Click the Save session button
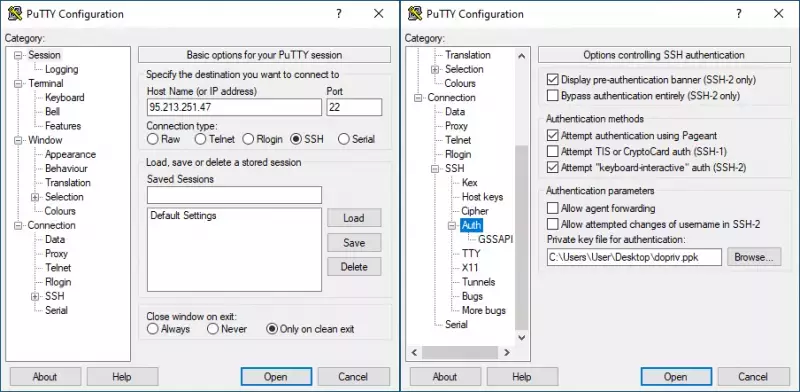Image resolution: width=800 pixels, height=392 pixels. [354, 242]
